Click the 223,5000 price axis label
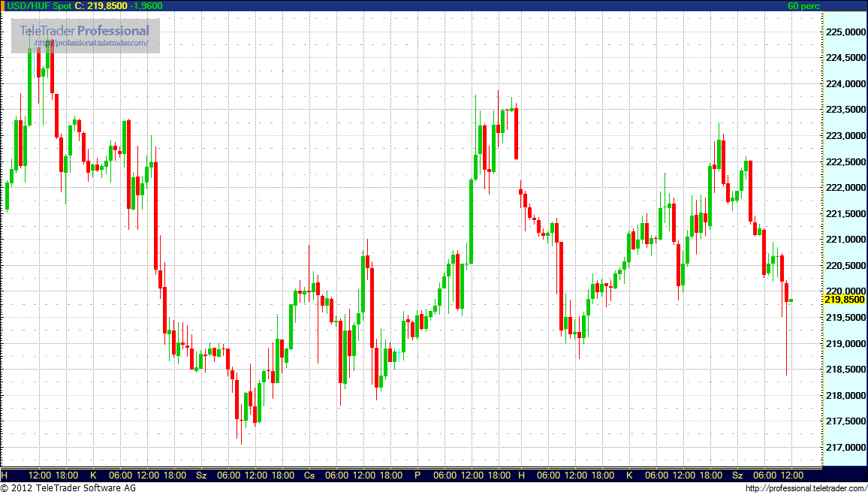The width and height of the screenshot is (868, 495). point(845,110)
